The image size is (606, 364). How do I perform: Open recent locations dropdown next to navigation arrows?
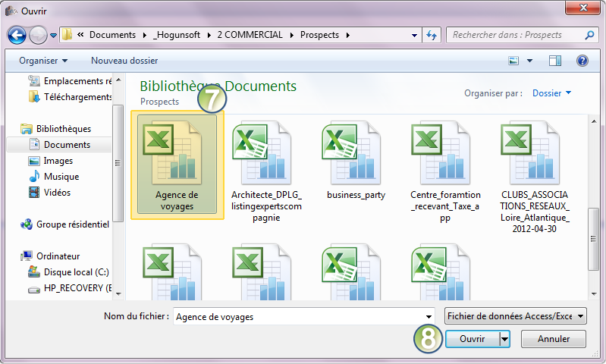(x=53, y=35)
